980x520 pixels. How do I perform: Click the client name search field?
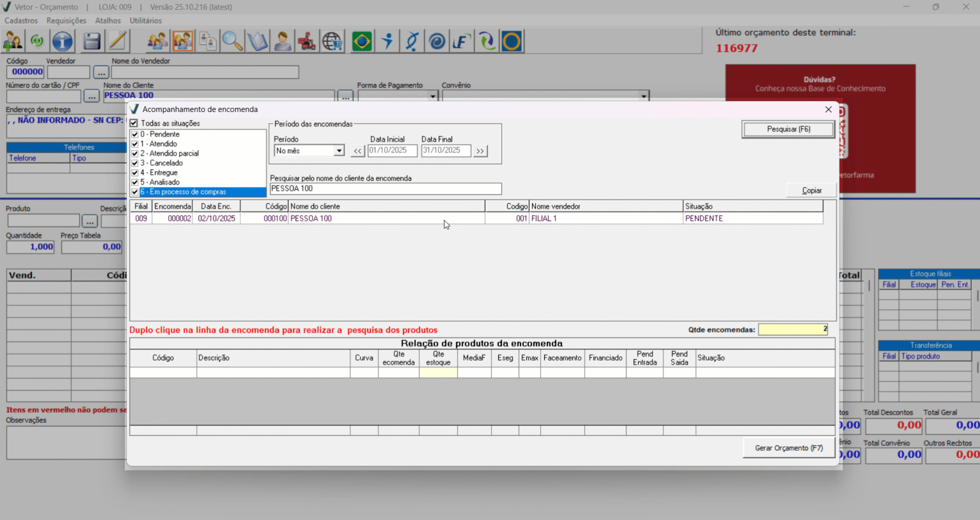[x=385, y=188]
